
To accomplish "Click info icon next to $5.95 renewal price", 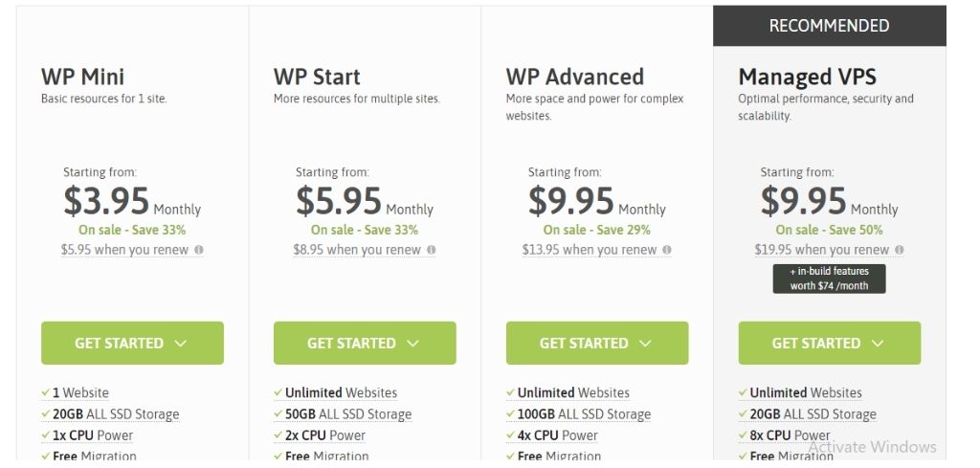I will point(199,250).
